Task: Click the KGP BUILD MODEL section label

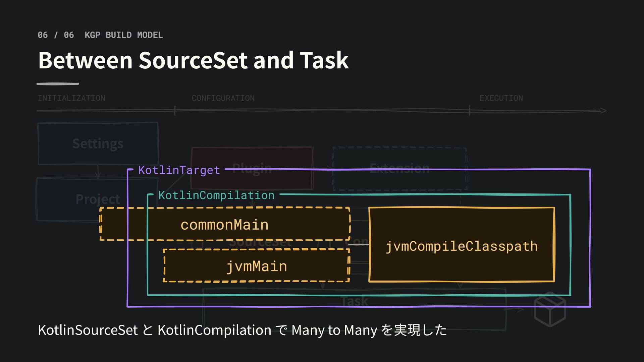Action: pos(124,35)
